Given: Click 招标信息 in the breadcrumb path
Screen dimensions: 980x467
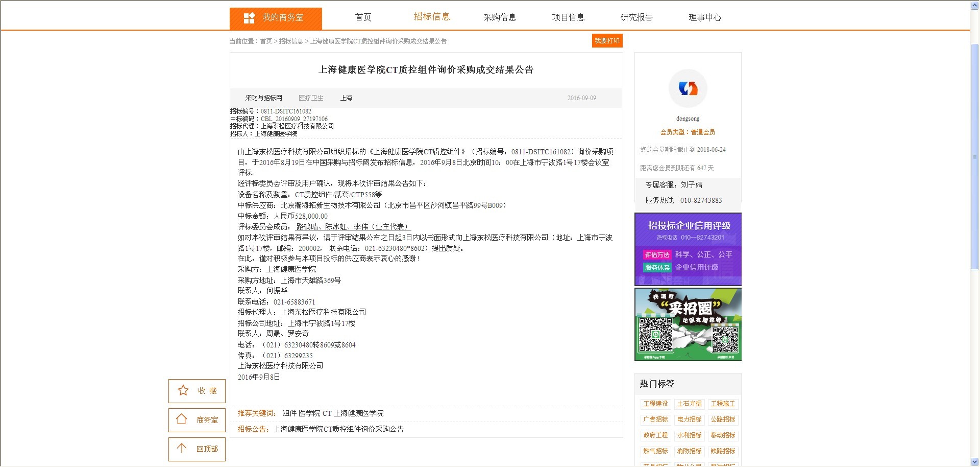Looking at the screenshot, I should pos(291,41).
